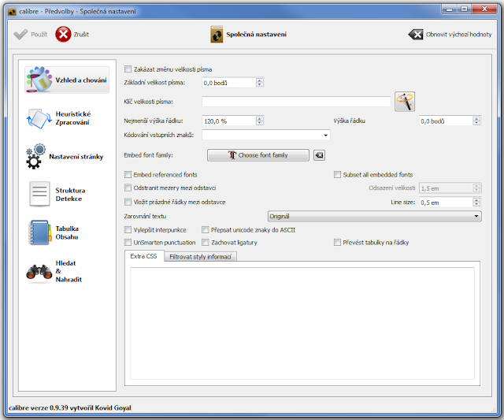Enable Zakázat změnu velikosti písma checkbox
The image size is (504, 420).
click(x=128, y=69)
